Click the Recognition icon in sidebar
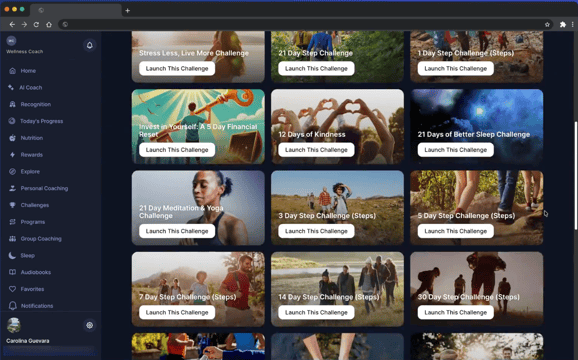The image size is (578, 360). pyautogui.click(x=13, y=104)
